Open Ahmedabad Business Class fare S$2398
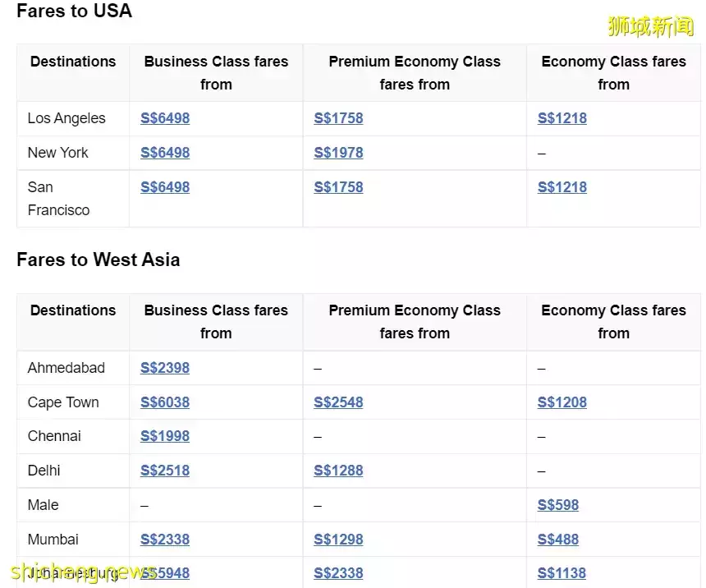Image resolution: width=706 pixels, height=588 pixels. (165, 368)
